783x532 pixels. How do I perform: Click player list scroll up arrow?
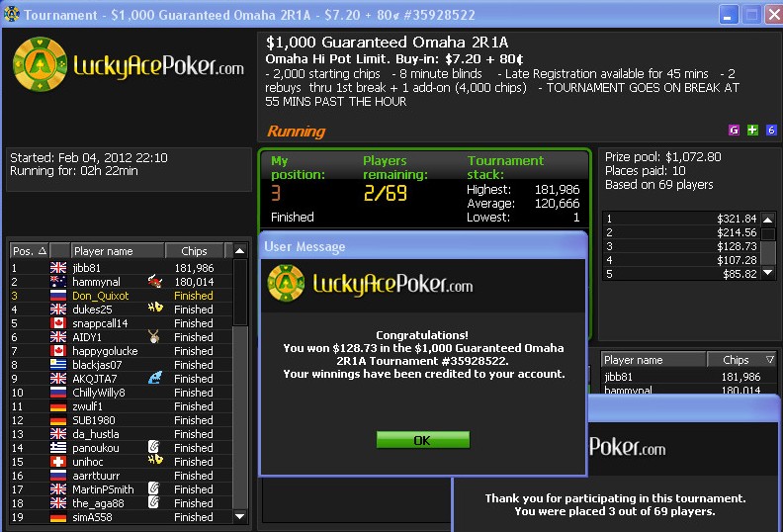(239, 251)
